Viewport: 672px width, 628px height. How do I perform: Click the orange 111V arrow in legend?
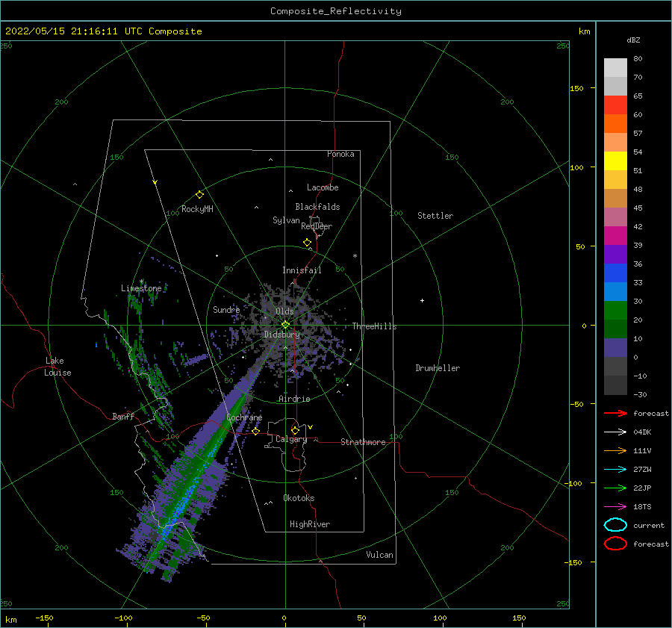tap(615, 450)
